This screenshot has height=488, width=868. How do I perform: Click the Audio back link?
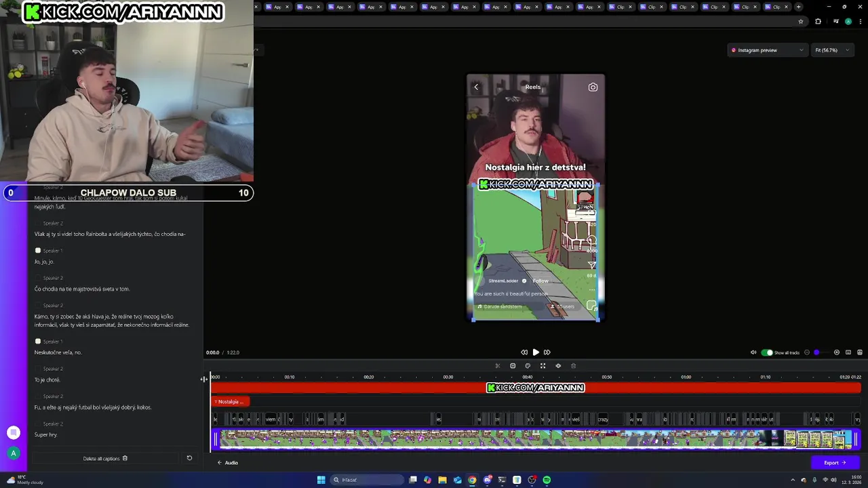pos(228,463)
